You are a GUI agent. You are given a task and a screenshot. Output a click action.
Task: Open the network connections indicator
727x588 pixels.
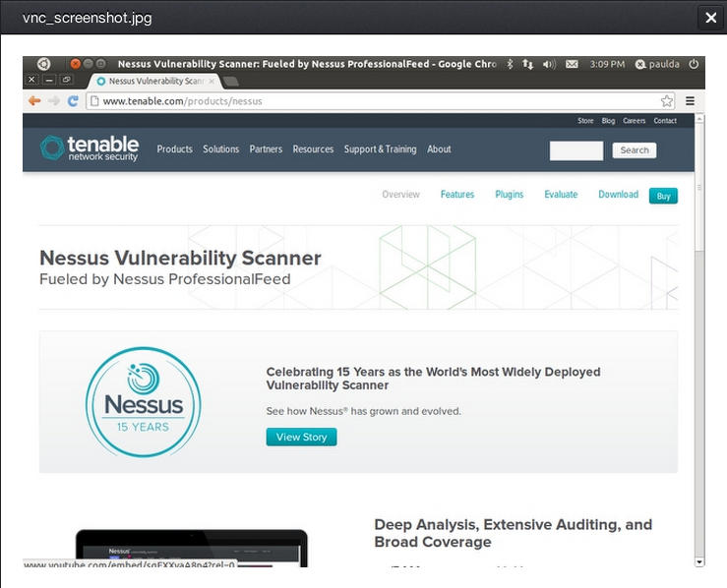(527, 64)
